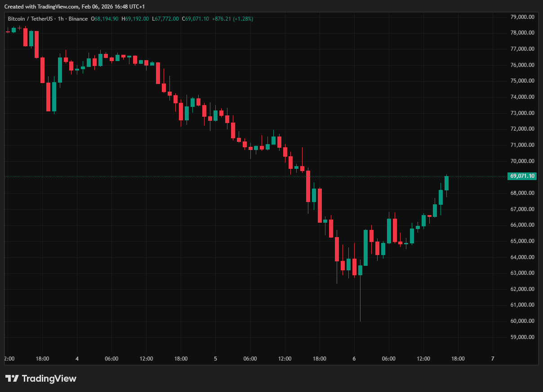Click the Binance exchange label

78,19
